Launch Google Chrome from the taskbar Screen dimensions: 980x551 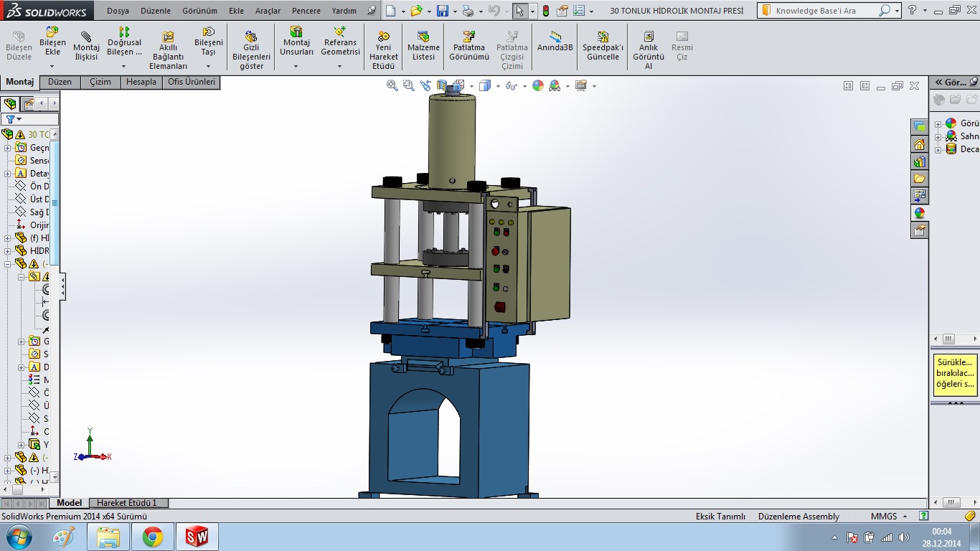click(152, 537)
